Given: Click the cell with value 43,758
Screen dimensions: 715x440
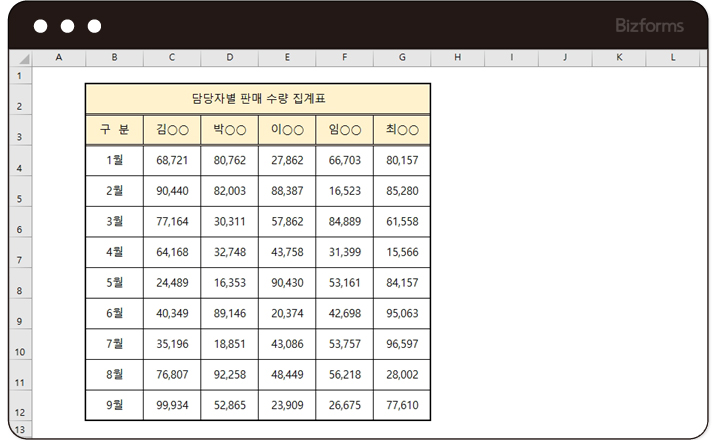Looking at the screenshot, I should click(287, 252).
